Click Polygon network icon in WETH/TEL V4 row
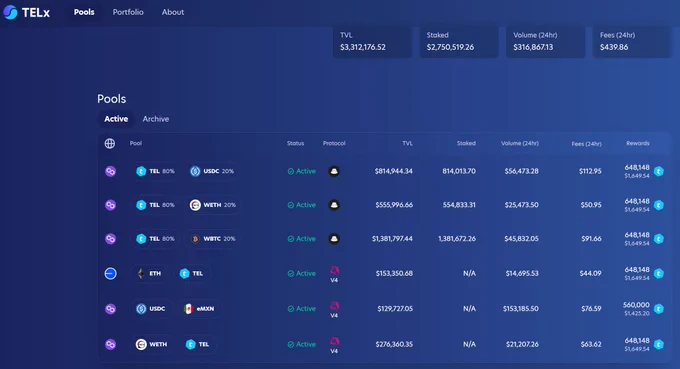Screen dimensions: 680x369 [110, 344]
